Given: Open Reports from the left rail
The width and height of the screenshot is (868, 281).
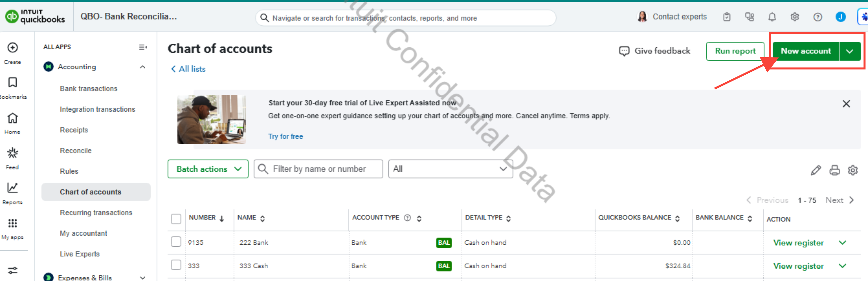Looking at the screenshot, I should click(12, 188).
